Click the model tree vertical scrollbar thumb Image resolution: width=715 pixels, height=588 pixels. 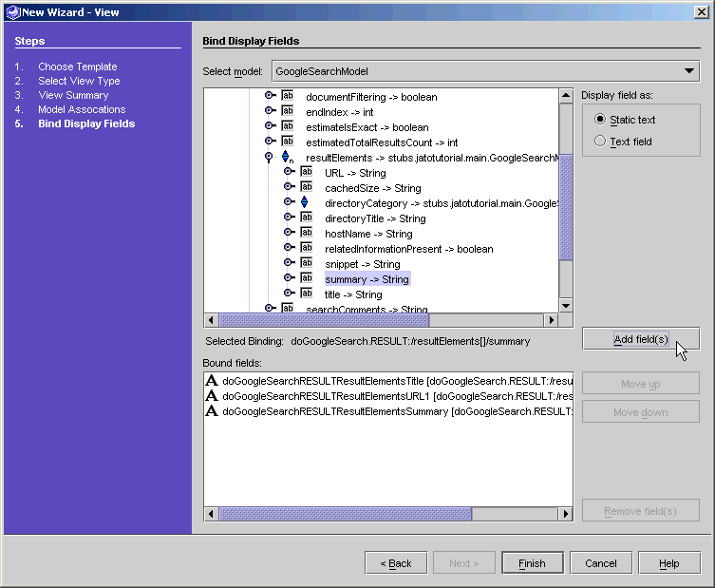coord(566,207)
